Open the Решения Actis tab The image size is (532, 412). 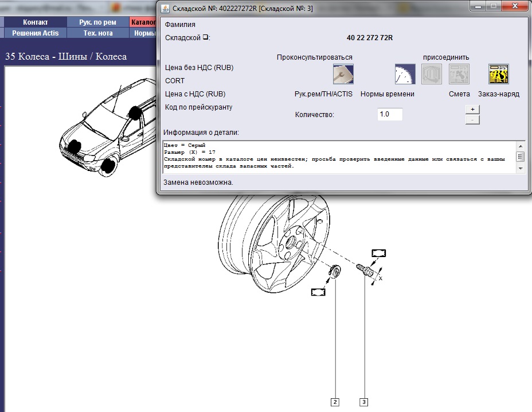tap(35, 33)
